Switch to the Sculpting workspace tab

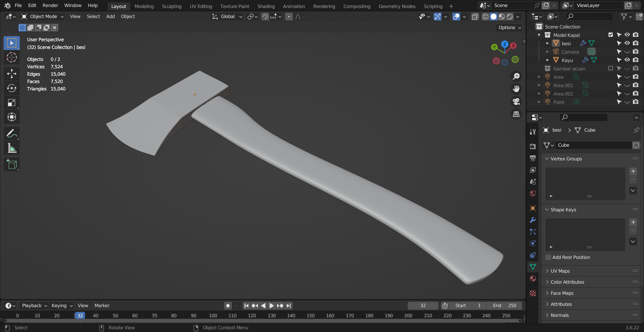click(x=171, y=6)
